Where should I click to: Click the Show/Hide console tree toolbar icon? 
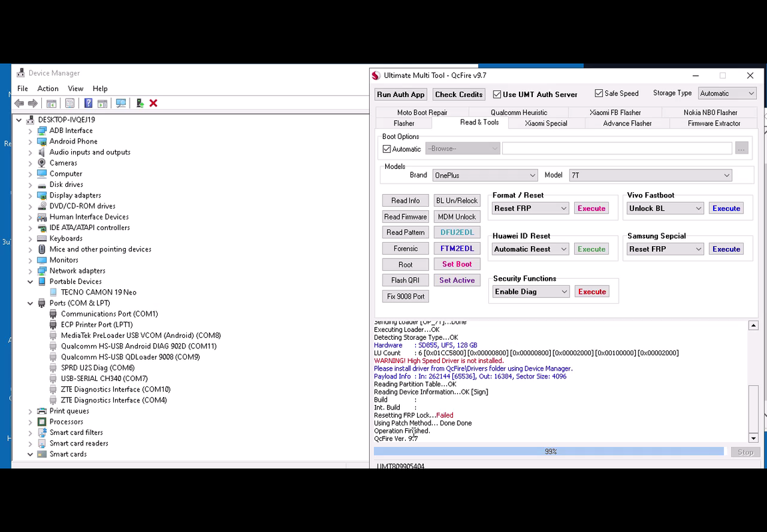(51, 103)
